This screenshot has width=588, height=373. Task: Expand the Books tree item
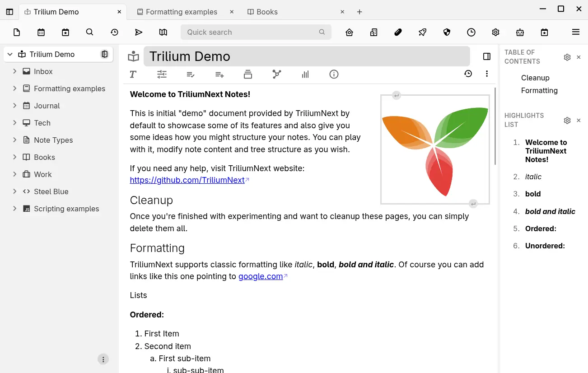coord(14,157)
